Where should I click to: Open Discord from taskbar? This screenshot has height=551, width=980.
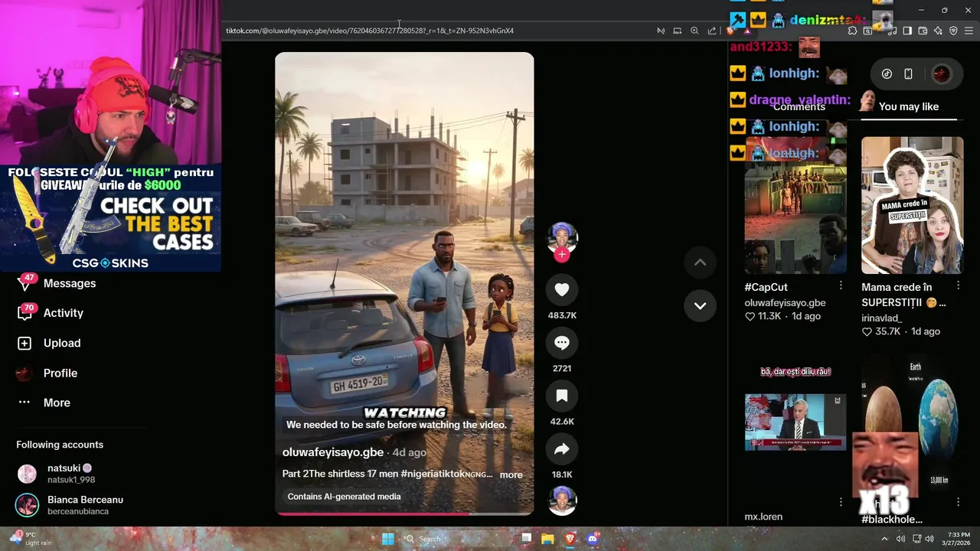[x=592, y=539]
